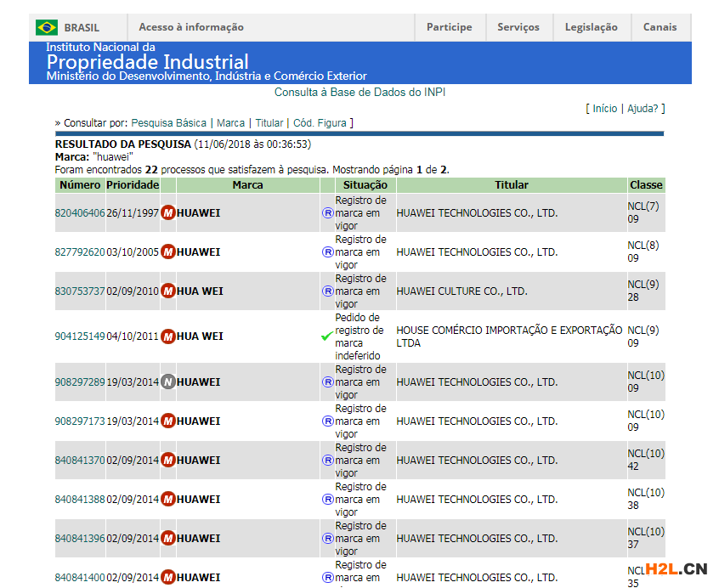This screenshot has width=719, height=588.
Task: Open process number 827792620
Action: pos(80,252)
